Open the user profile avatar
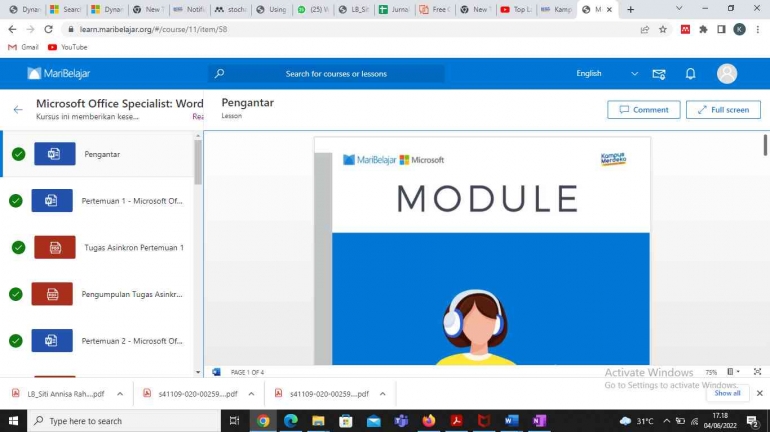770x432 pixels. click(x=727, y=73)
